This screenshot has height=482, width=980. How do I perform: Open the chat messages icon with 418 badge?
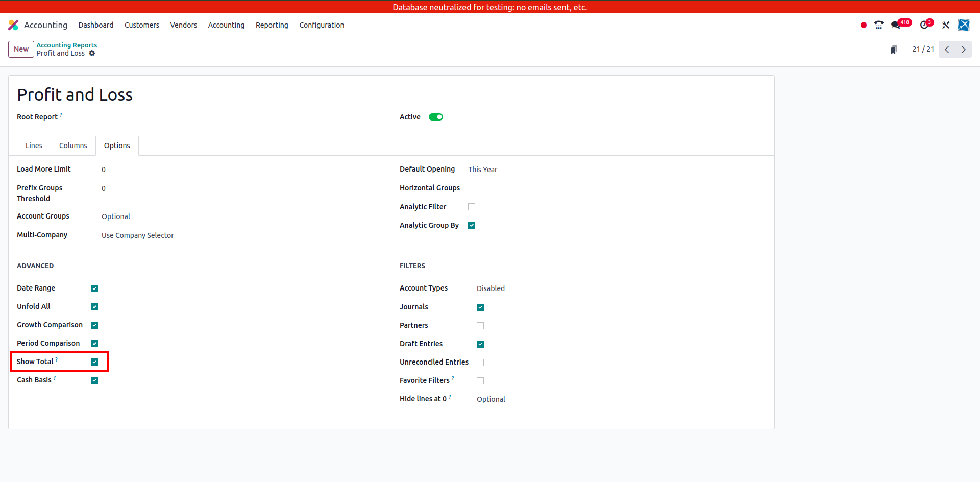pos(896,25)
